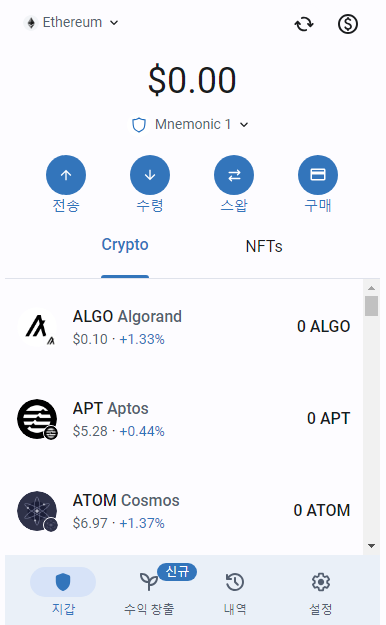
Task: Open the ALGO Algorand asset row
Action: click(x=184, y=326)
